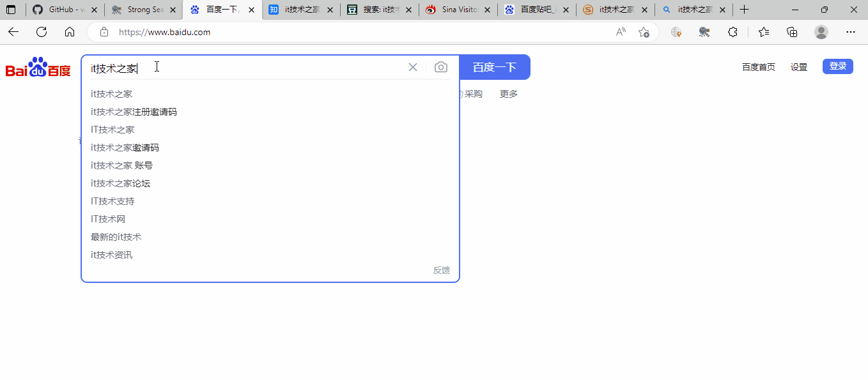
Task: Switch to the Strong Sea tab
Action: [144, 10]
